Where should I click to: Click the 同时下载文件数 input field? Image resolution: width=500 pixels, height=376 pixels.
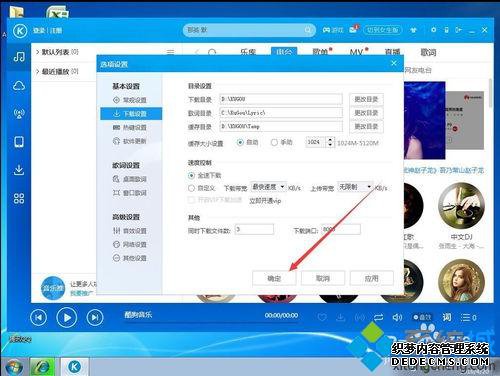click(254, 229)
